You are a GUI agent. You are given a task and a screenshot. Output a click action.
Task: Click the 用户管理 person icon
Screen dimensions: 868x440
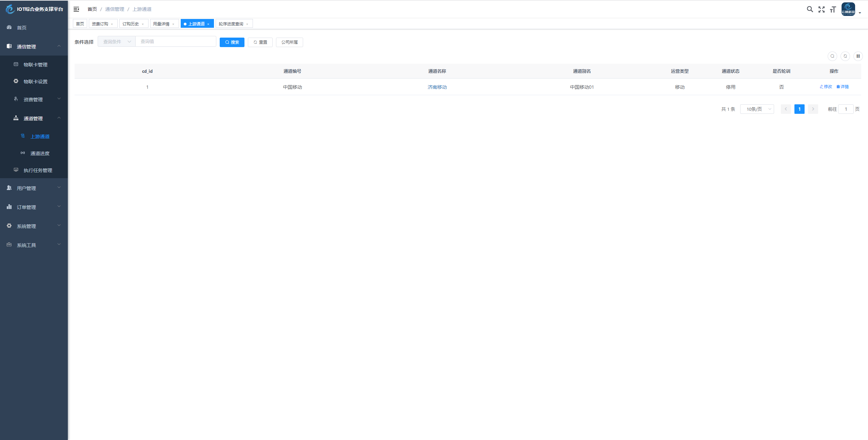(9, 188)
